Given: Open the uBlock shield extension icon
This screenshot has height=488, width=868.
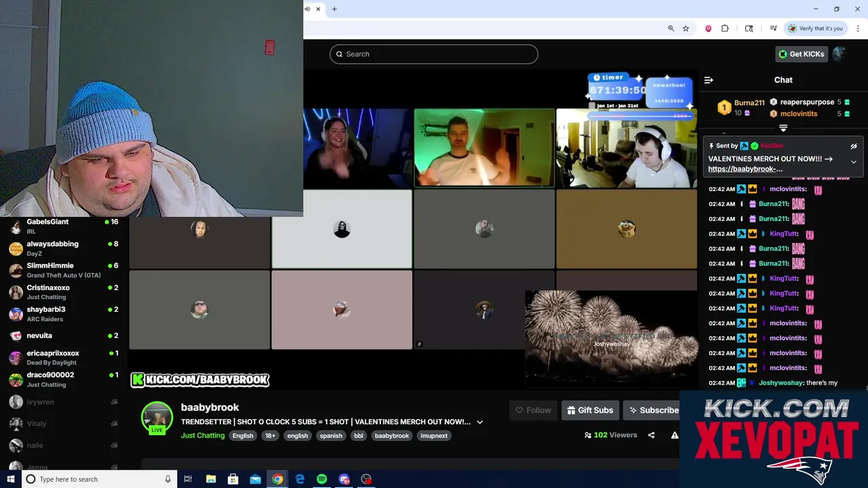Looking at the screenshot, I should [709, 28].
